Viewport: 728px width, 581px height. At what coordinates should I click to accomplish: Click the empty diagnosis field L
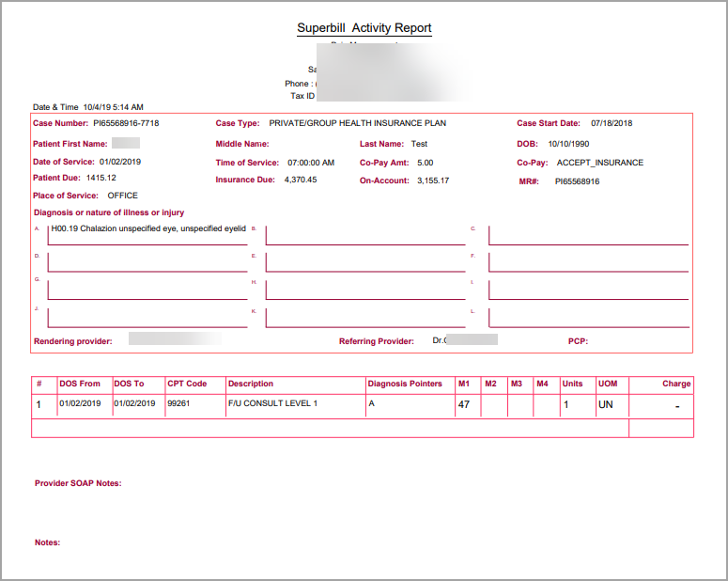(588, 318)
